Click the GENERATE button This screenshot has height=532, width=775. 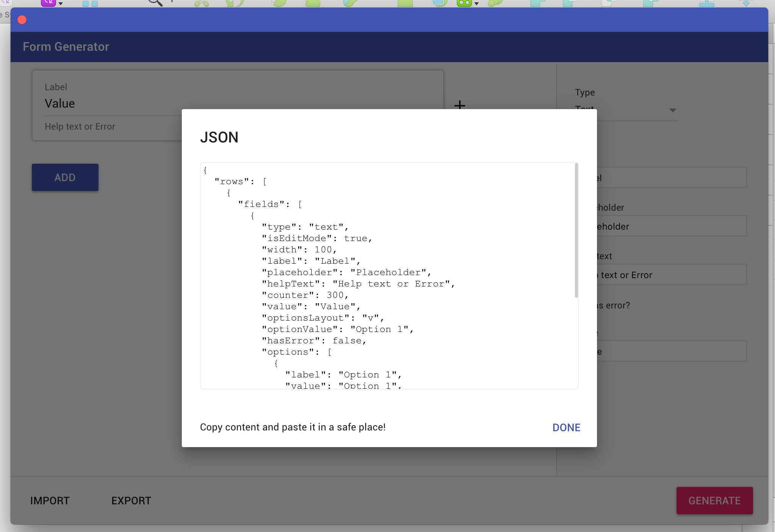click(x=714, y=501)
